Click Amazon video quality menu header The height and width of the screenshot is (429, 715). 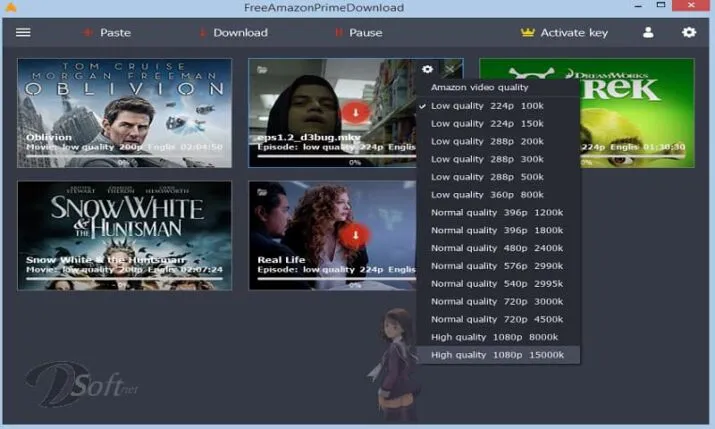pos(480,87)
